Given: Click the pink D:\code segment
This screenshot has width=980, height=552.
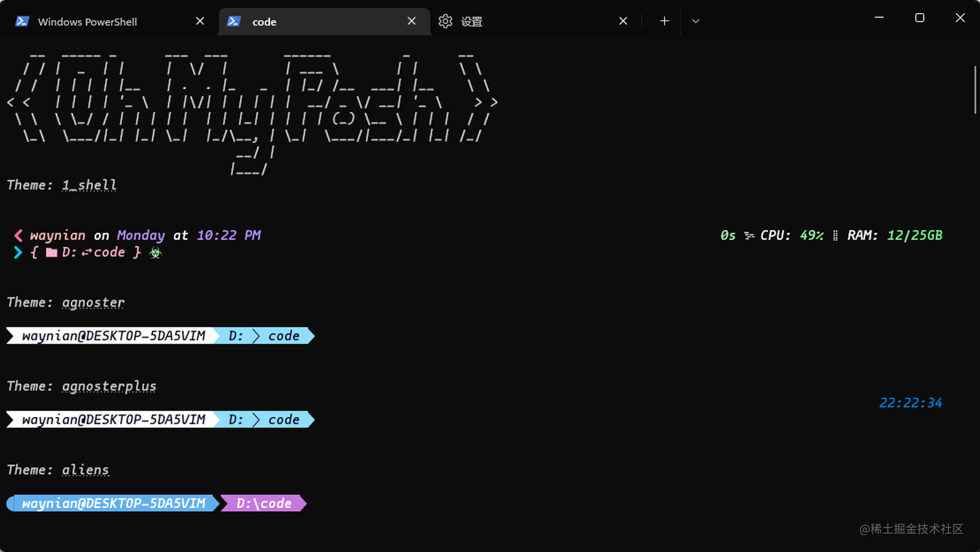Looking at the screenshot, I should click(263, 503).
